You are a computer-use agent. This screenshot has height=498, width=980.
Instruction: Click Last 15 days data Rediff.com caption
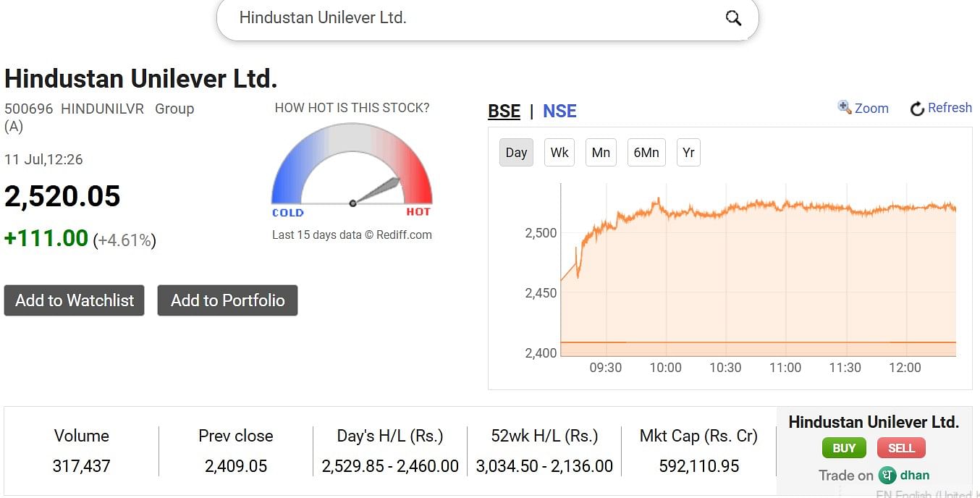(x=352, y=235)
